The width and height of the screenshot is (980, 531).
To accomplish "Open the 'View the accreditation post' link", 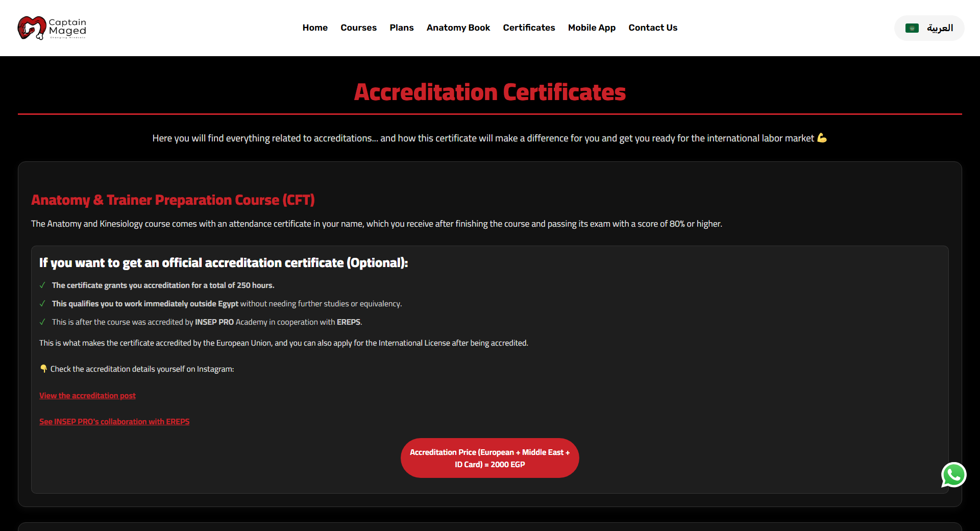I will (x=87, y=396).
